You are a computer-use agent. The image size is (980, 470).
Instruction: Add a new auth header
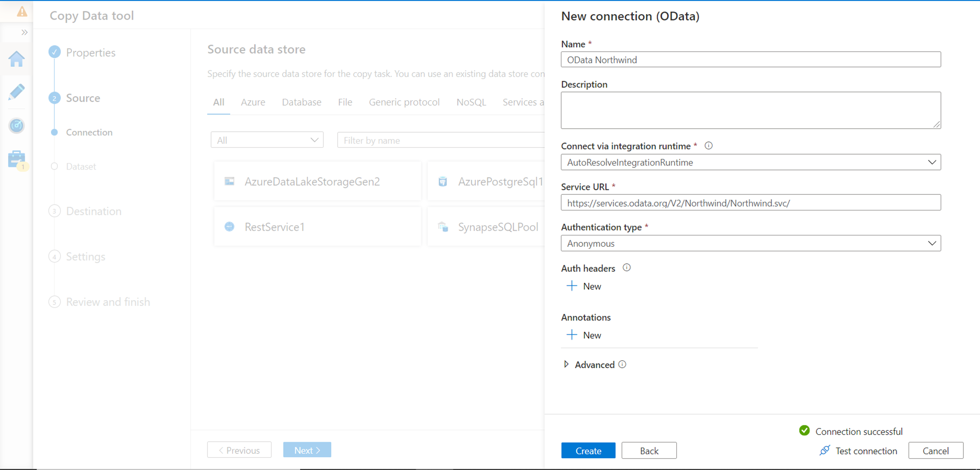584,286
